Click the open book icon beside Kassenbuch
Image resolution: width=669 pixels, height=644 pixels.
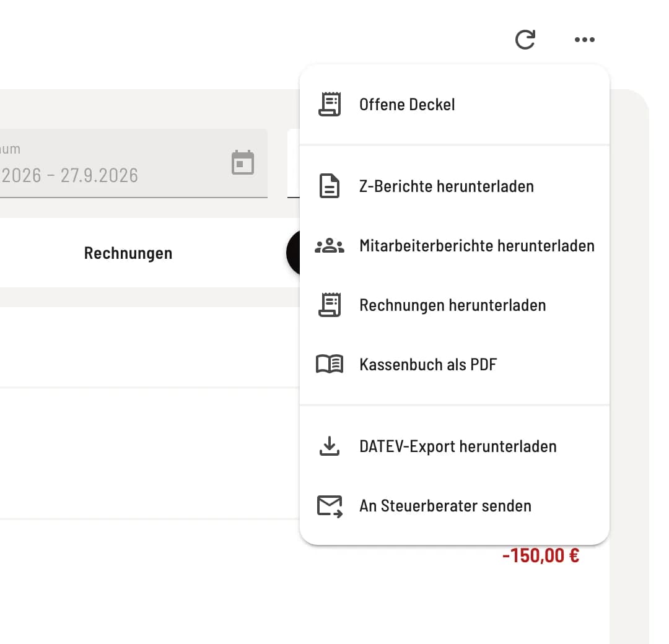[330, 364]
